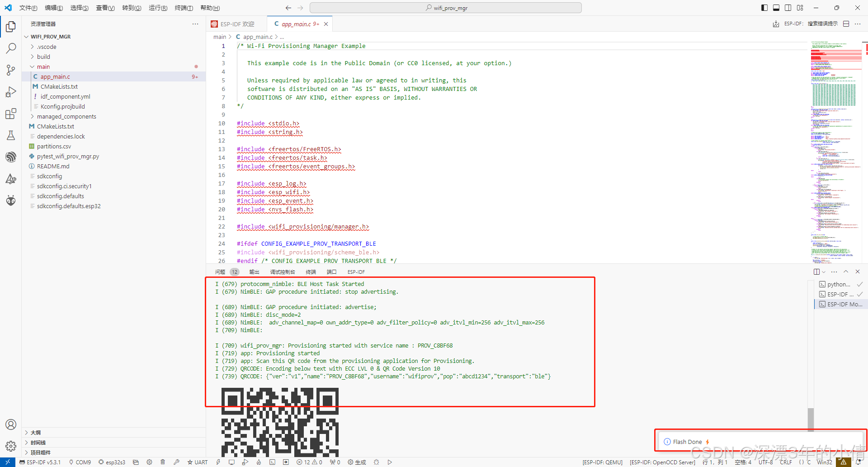Expand the 大纲 outline section
868x467 pixels.
[113, 433]
